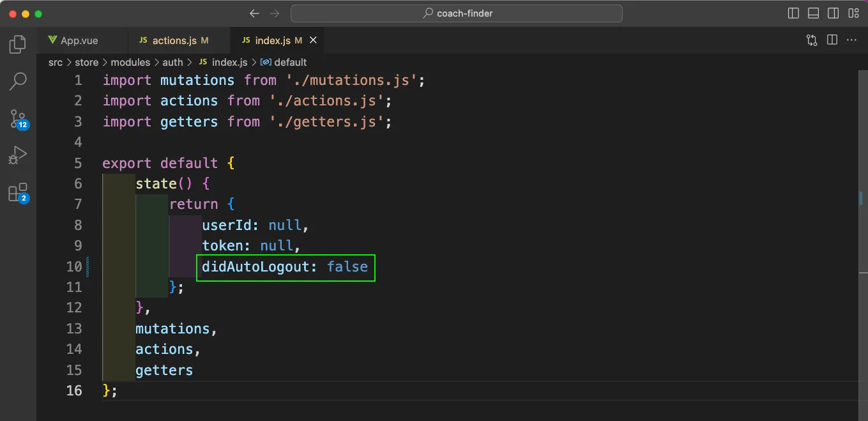Click 'mutations,' on line 13
The height and width of the screenshot is (421, 868).
(x=177, y=328)
